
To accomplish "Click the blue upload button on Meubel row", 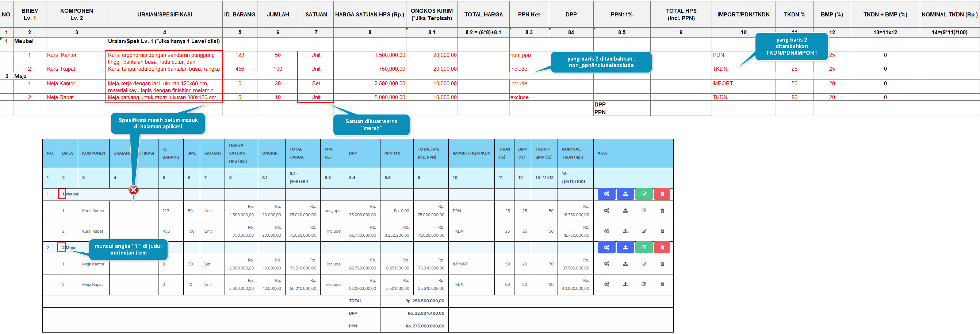I will point(625,194).
